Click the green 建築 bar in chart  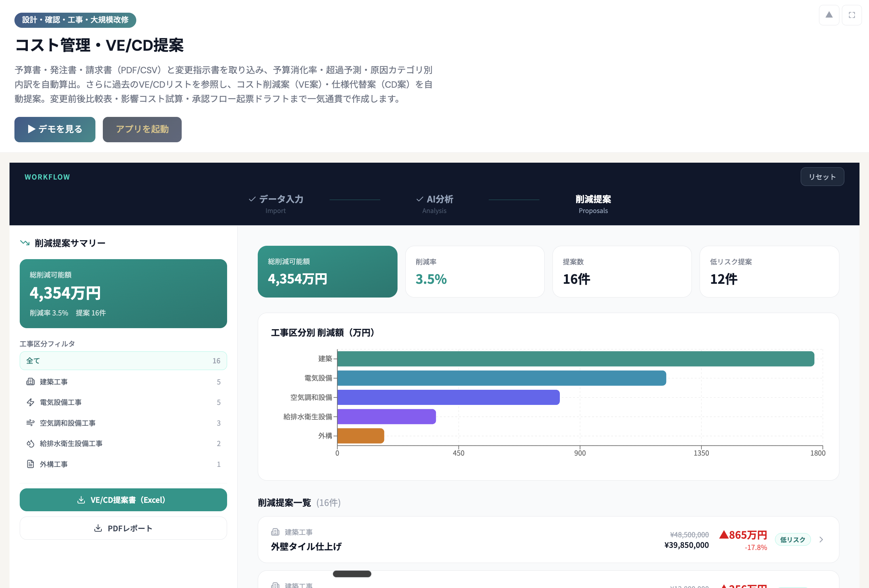[576, 359]
